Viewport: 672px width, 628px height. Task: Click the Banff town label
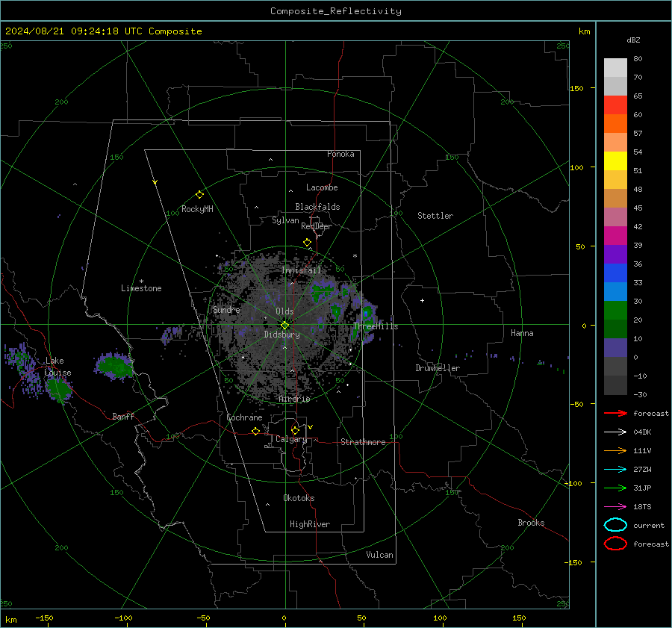click(123, 416)
